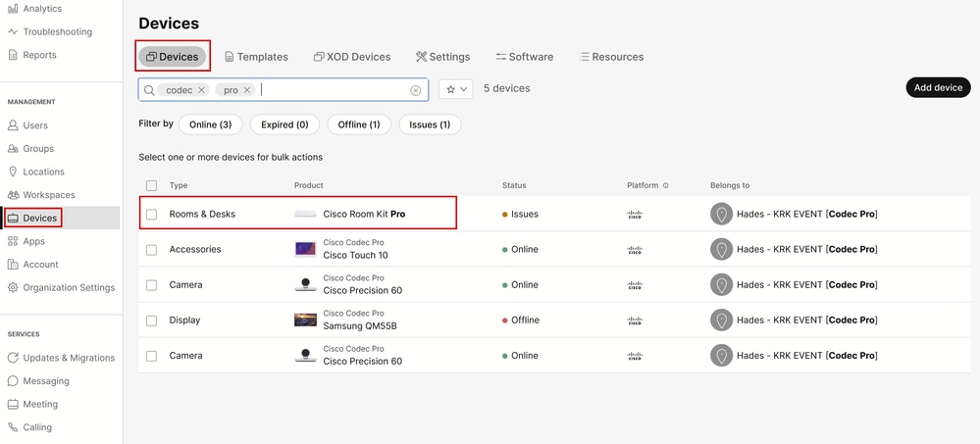Click the Belongs to column header
This screenshot has width=980, height=444.
[730, 185]
